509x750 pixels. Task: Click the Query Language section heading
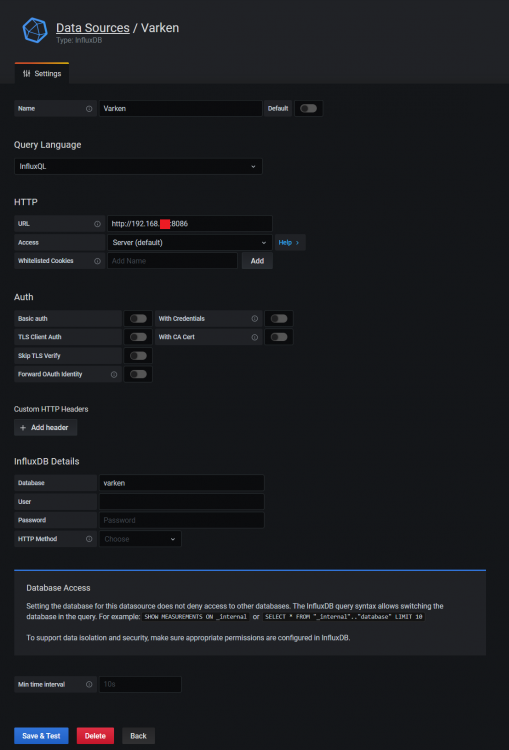pos(47,145)
